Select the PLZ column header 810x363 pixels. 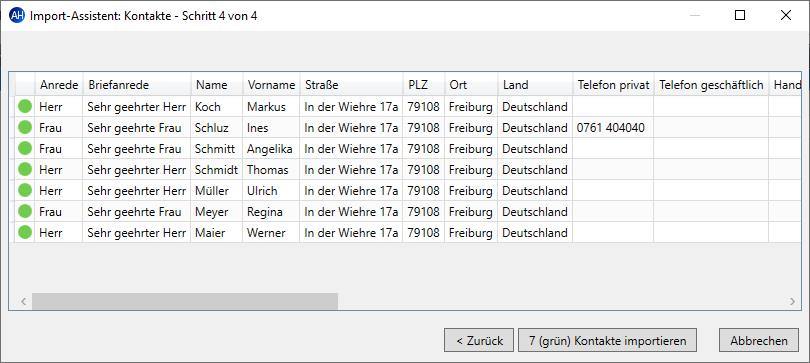(424, 85)
